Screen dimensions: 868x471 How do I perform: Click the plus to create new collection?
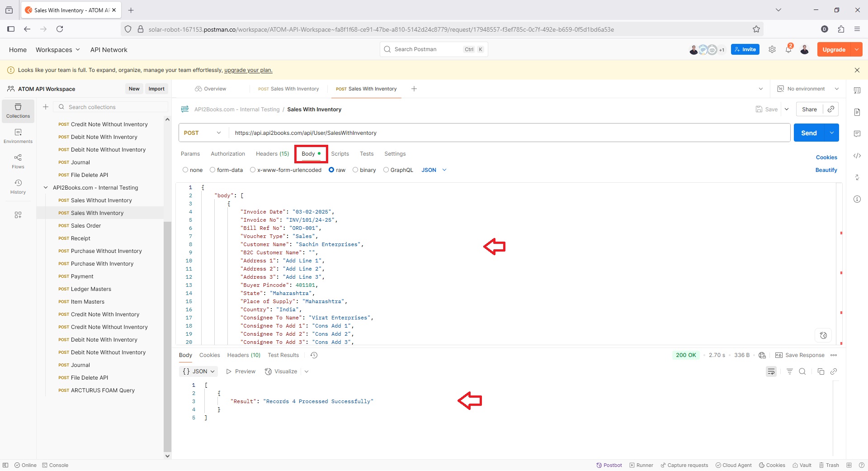pos(46,107)
